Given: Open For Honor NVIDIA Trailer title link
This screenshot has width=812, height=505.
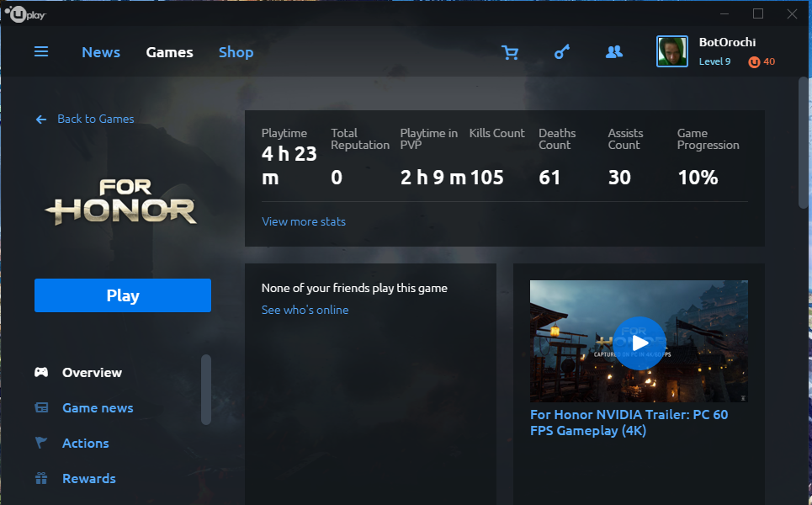Looking at the screenshot, I should point(629,423).
